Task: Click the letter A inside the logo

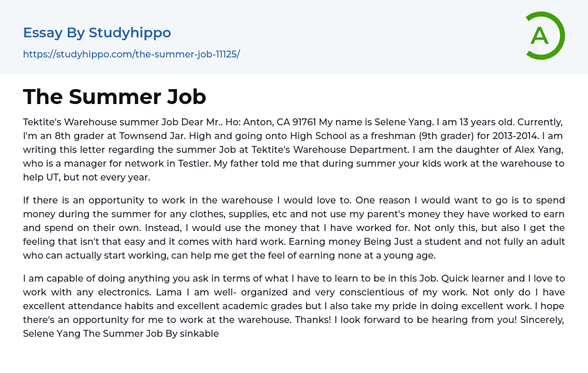Action: 539,36
